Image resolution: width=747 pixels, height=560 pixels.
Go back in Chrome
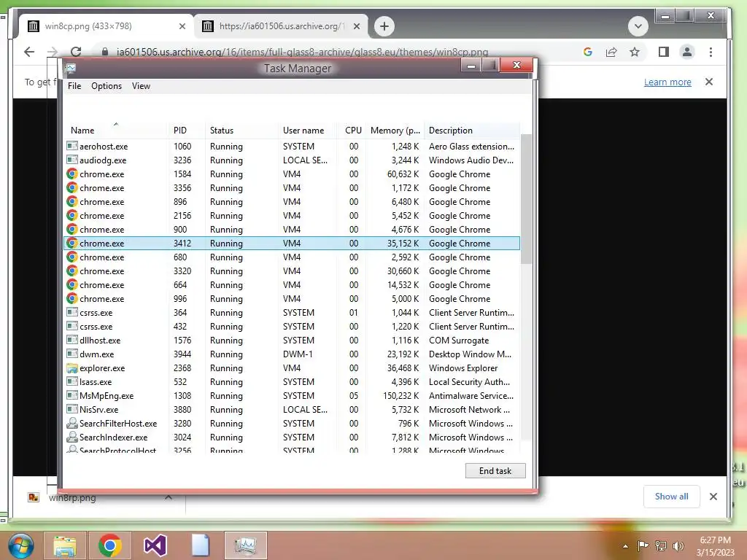click(29, 52)
